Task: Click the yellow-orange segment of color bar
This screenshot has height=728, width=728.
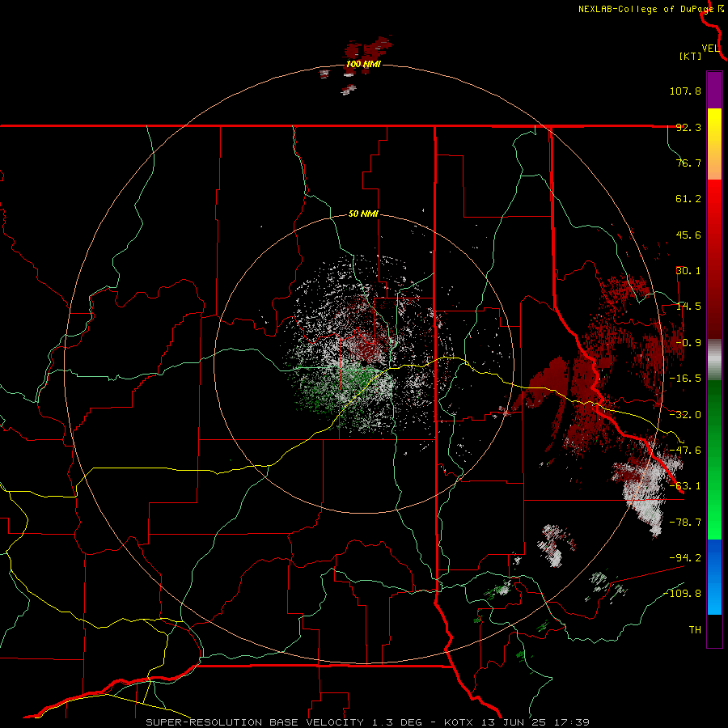Action: tap(714, 144)
